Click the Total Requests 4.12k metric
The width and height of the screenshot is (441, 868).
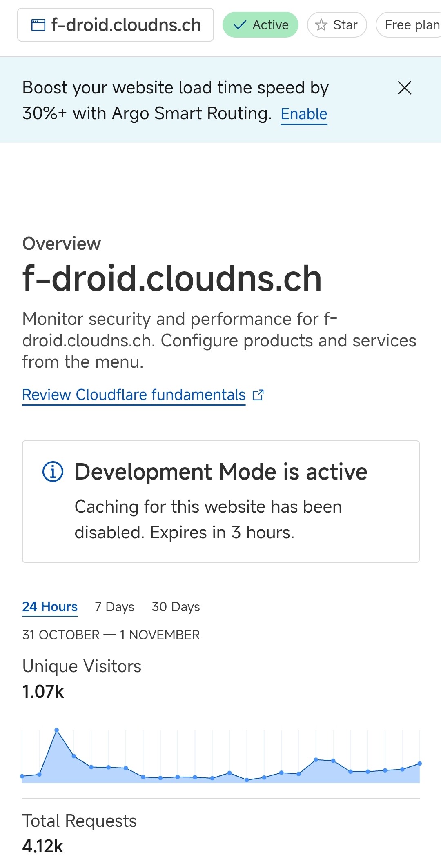coord(43,846)
